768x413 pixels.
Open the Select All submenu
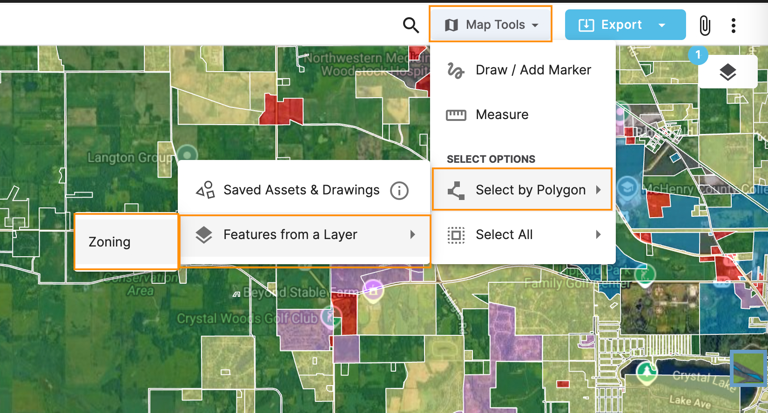(523, 235)
